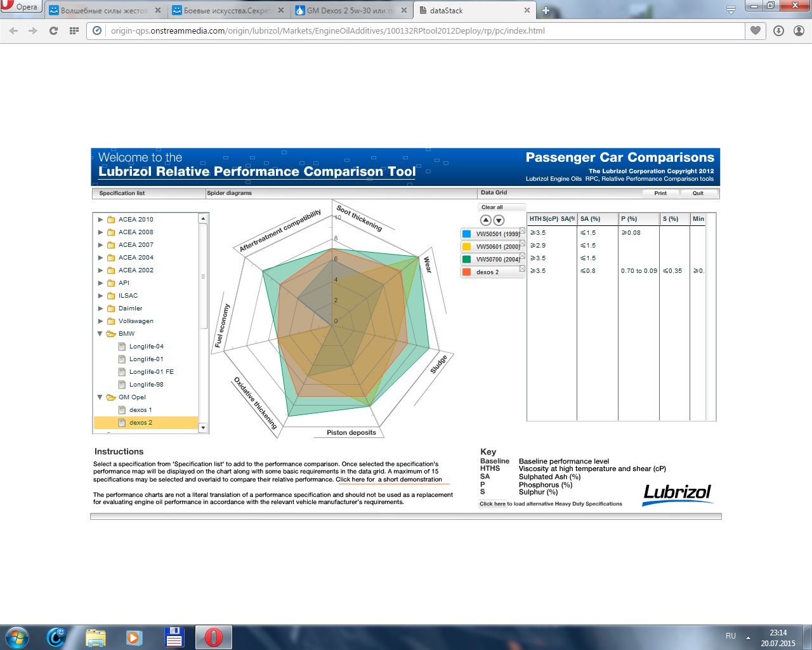Expand the API folder
812x650 pixels.
click(x=100, y=283)
